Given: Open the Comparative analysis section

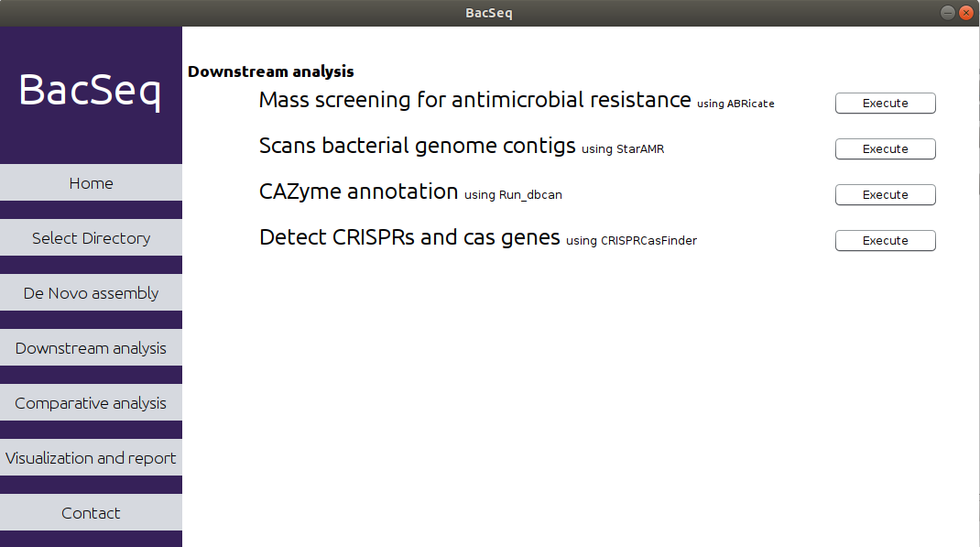Looking at the screenshot, I should click(92, 402).
